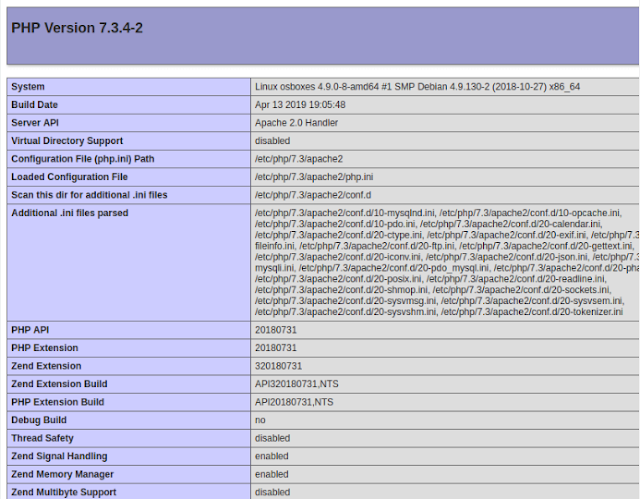The height and width of the screenshot is (499, 640).
Task: Click the enabled value for Zend Signal Handling
Action: click(x=271, y=456)
